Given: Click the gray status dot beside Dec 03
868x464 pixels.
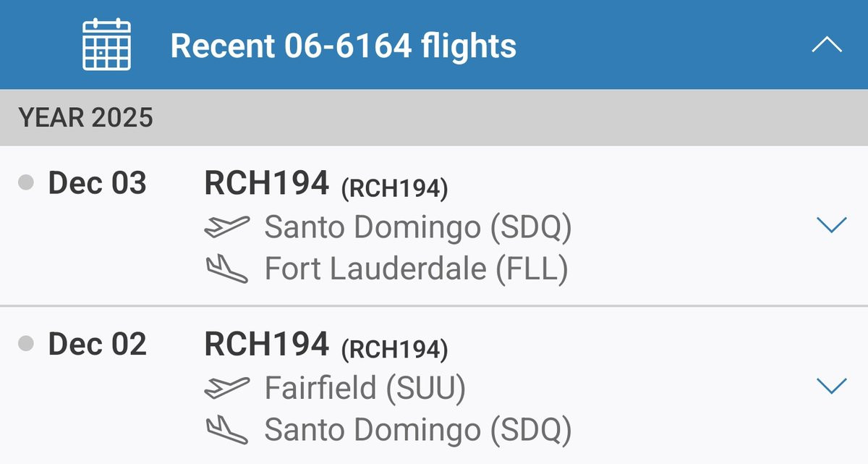Looking at the screenshot, I should tap(26, 183).
